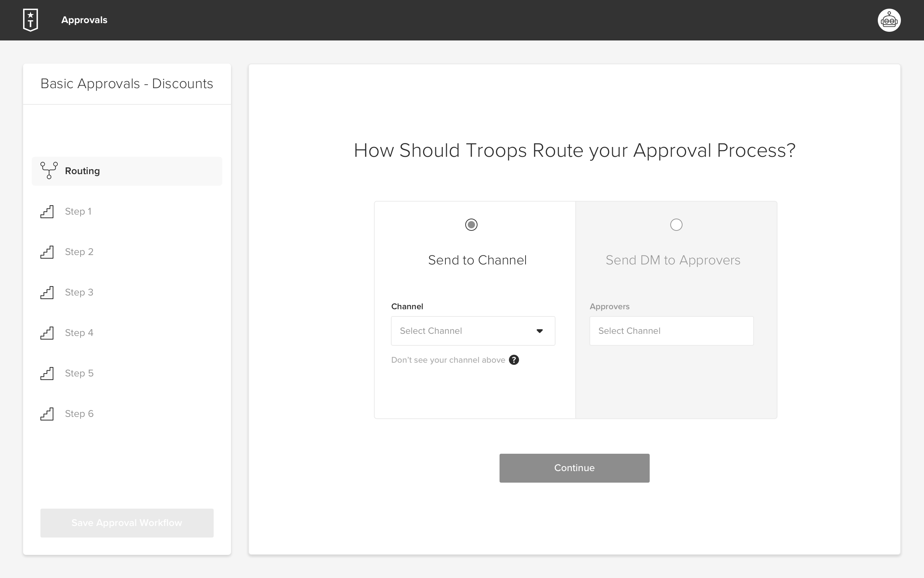Select the Send to Channel radio button
Image resolution: width=924 pixels, height=578 pixels.
point(471,224)
